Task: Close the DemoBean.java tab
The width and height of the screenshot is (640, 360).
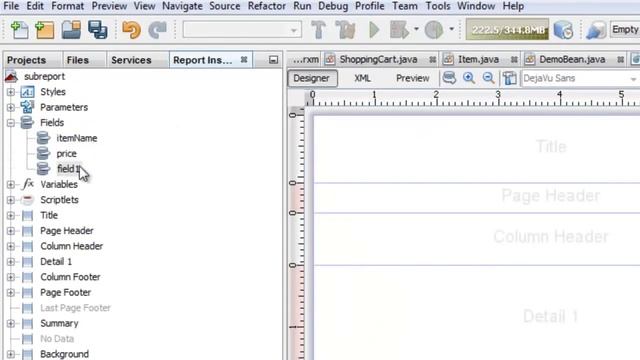Action: pyautogui.click(x=620, y=60)
